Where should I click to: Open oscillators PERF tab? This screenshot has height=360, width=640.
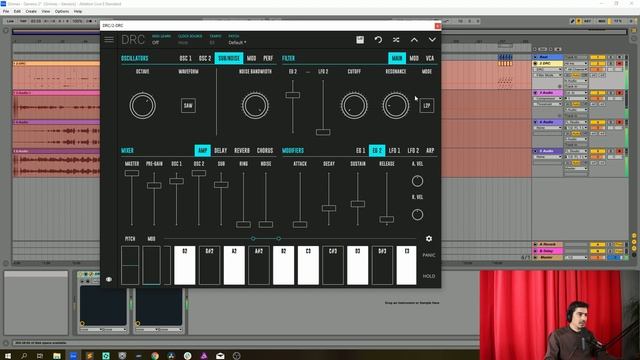tap(268, 58)
